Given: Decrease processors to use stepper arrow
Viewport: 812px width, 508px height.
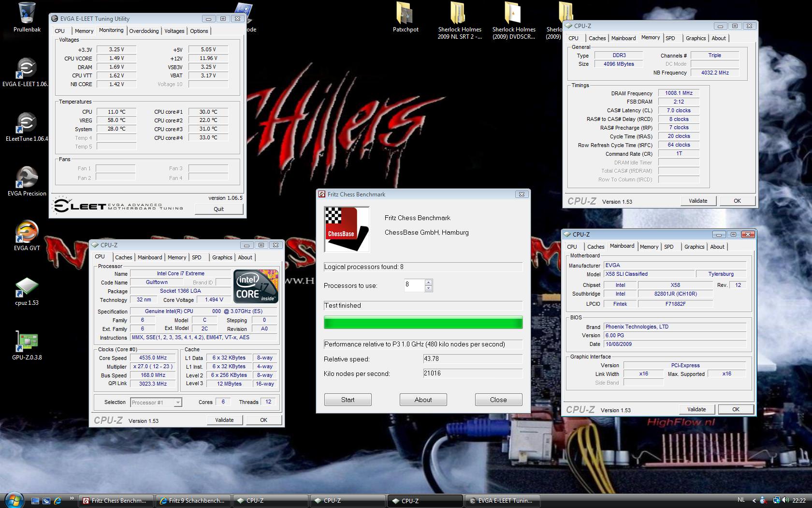Looking at the screenshot, I should (x=428, y=288).
